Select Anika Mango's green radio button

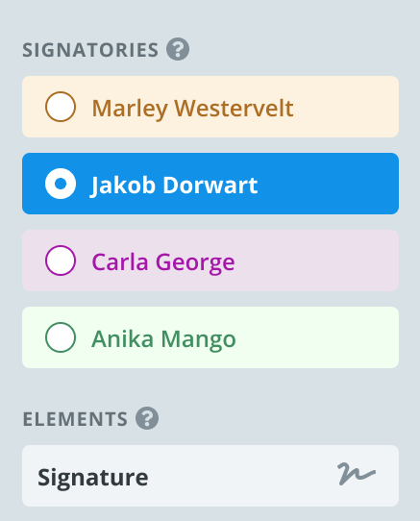pyautogui.click(x=61, y=337)
